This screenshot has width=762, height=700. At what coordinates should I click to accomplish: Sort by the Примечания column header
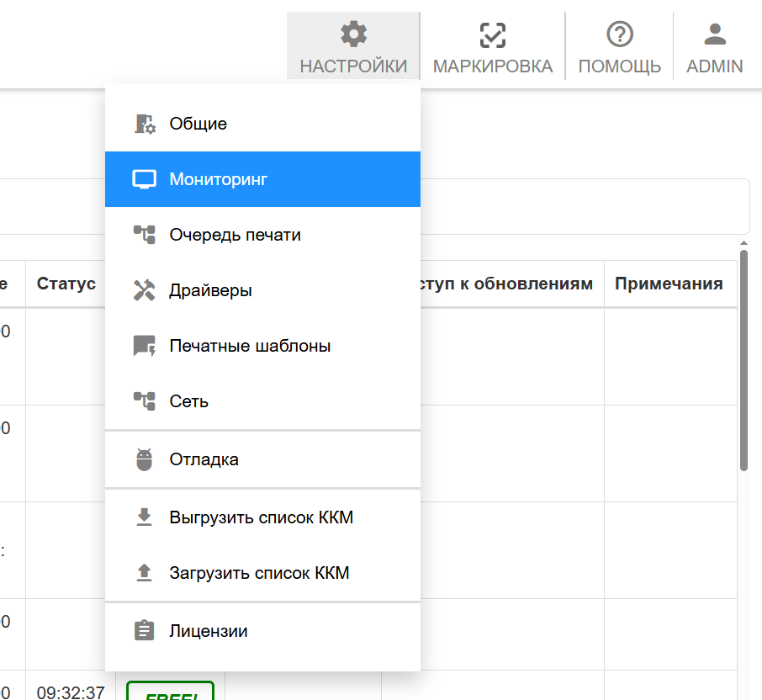click(669, 284)
